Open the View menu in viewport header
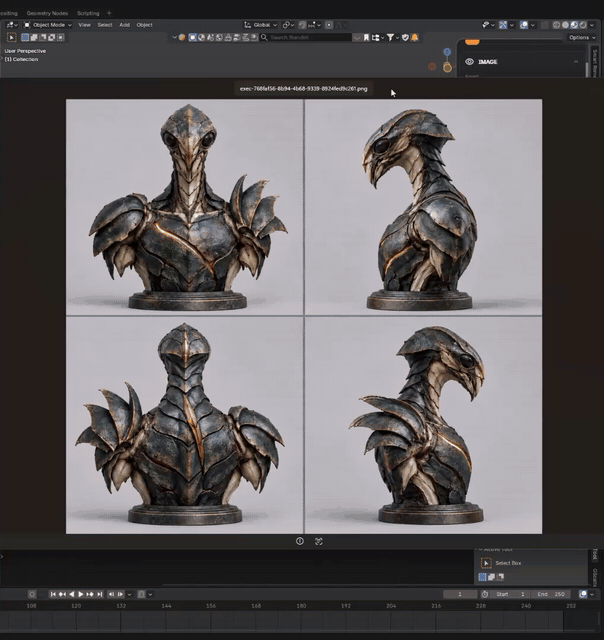 (84, 25)
